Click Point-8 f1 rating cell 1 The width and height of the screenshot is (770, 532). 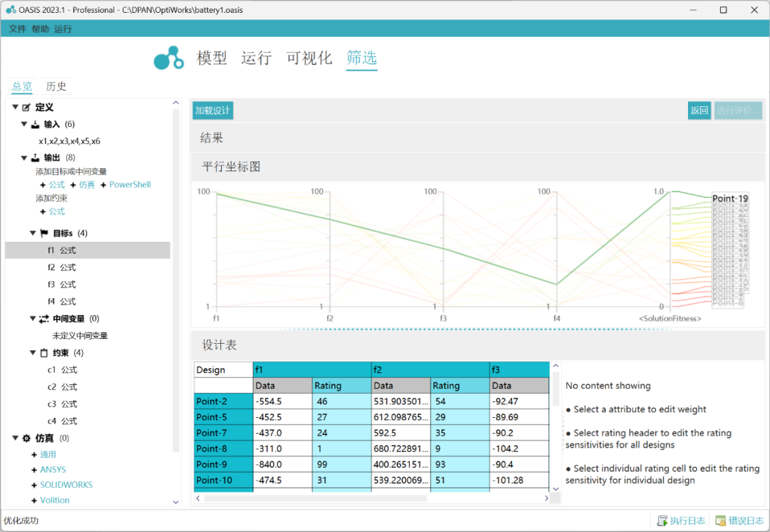tap(342, 449)
